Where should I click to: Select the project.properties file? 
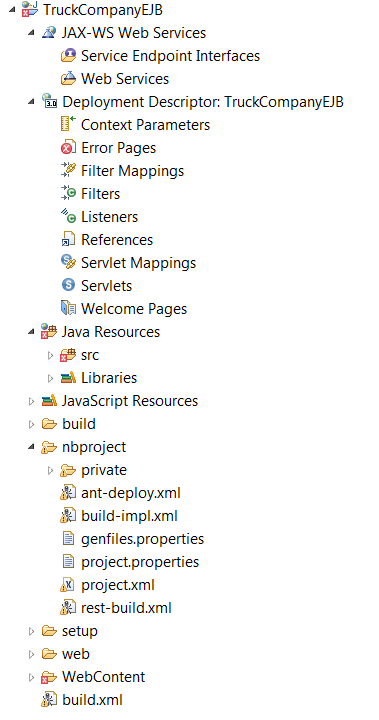tap(130, 562)
